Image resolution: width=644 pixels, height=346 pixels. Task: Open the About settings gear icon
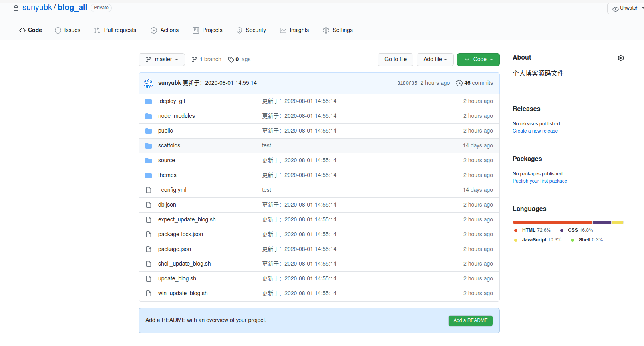(621, 58)
